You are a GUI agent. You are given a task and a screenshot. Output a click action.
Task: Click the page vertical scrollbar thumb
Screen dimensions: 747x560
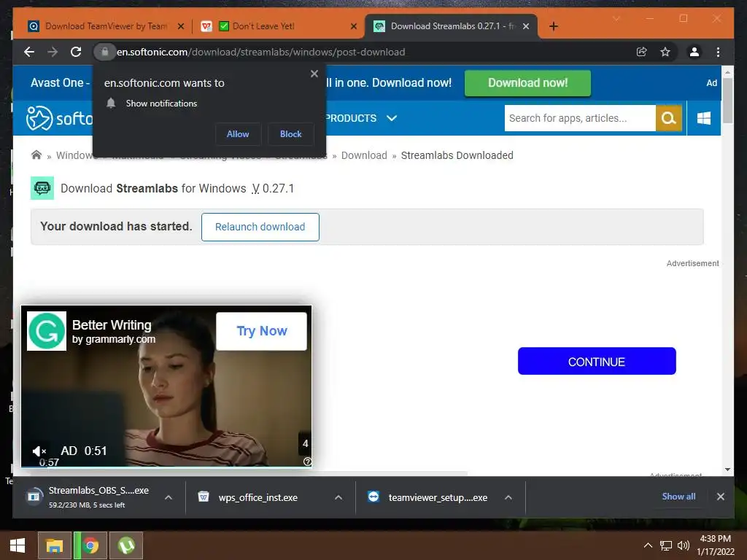pyautogui.click(x=727, y=101)
